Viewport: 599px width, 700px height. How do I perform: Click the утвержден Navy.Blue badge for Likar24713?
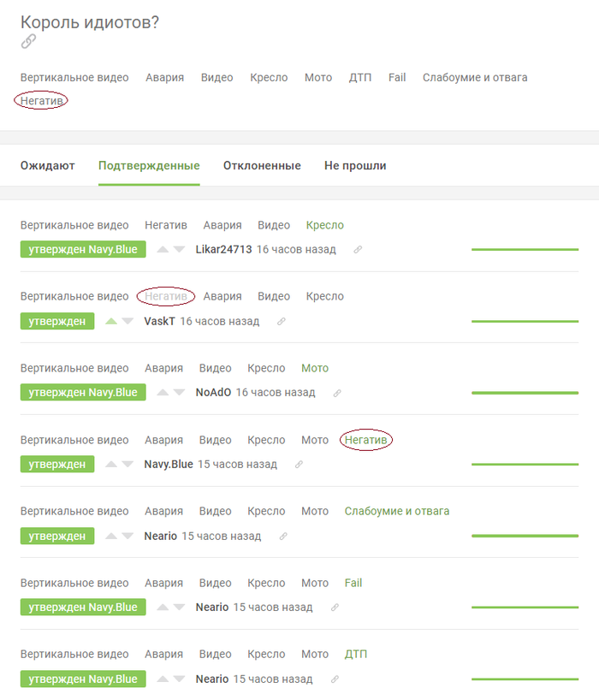(x=83, y=250)
